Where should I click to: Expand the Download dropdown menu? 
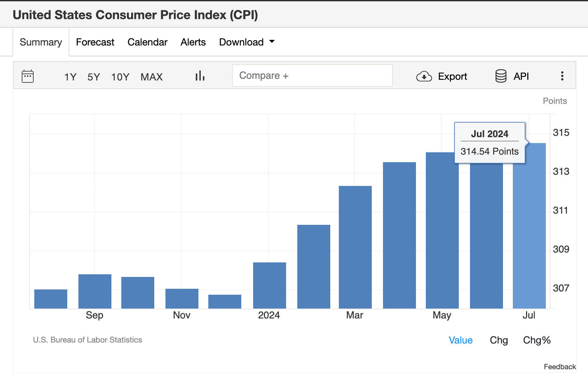(247, 42)
